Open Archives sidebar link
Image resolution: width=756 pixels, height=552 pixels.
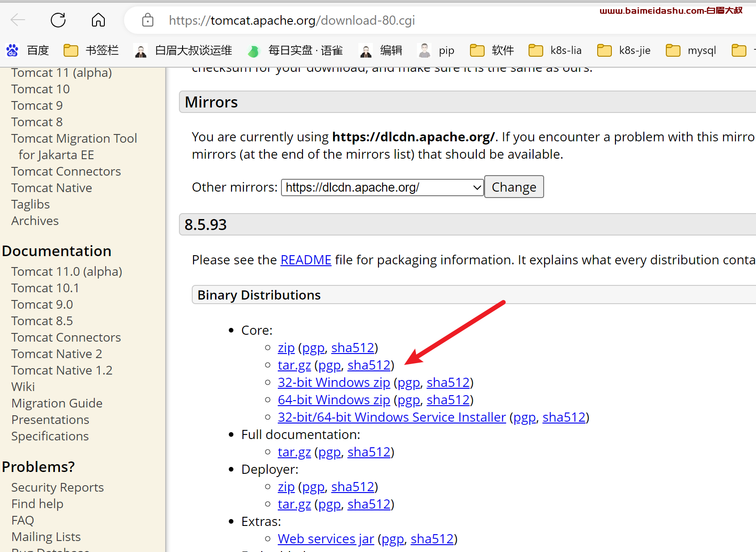35,221
